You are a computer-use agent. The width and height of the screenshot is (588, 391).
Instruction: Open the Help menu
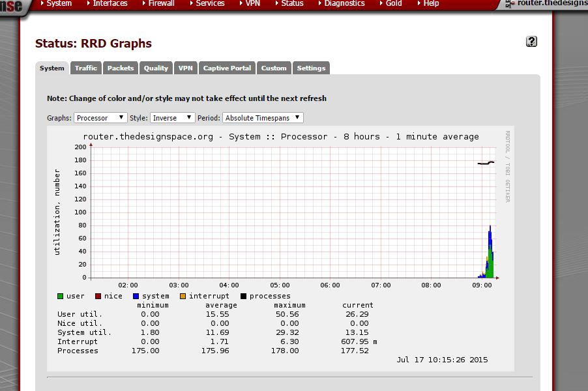pos(431,4)
